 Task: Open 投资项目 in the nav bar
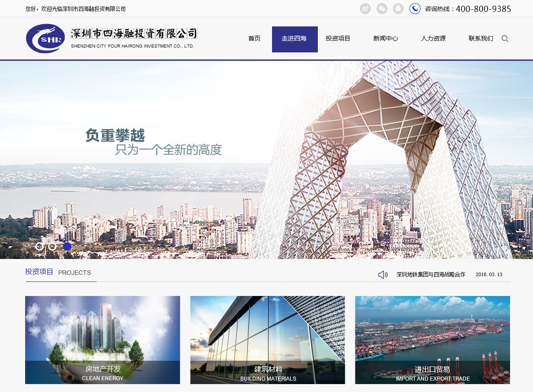click(x=338, y=39)
